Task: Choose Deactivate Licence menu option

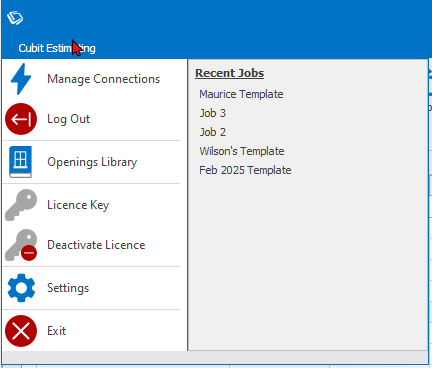Action: coord(91,245)
